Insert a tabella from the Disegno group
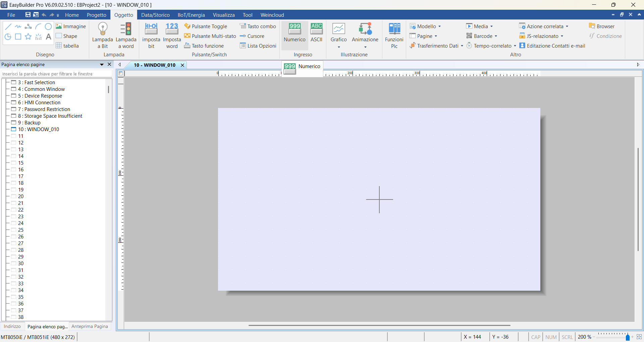 click(68, 46)
